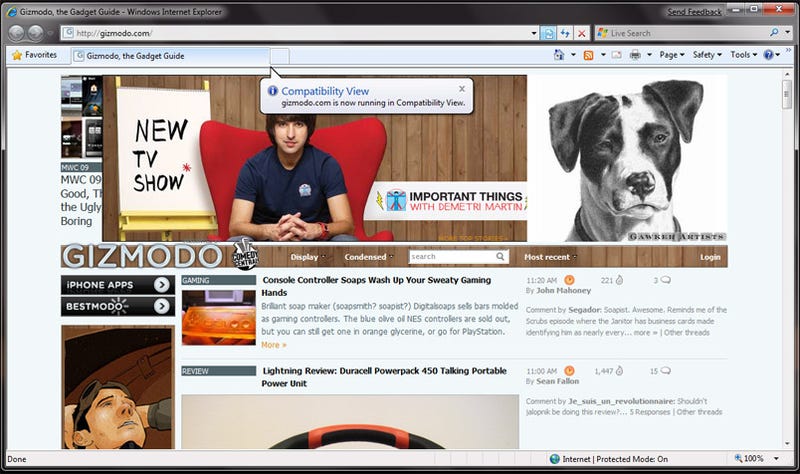Click the Refresh page icon

coord(564,33)
